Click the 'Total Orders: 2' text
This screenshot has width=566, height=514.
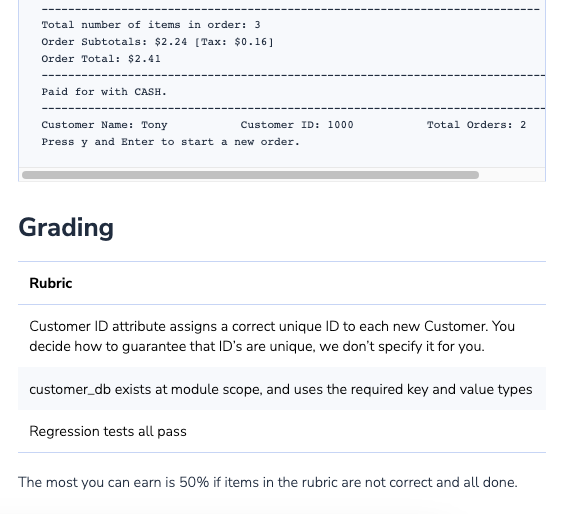coord(476,125)
